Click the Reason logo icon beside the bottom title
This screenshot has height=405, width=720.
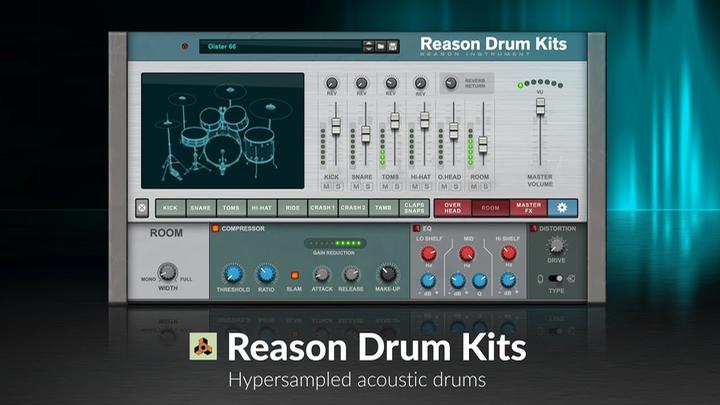tap(203, 347)
